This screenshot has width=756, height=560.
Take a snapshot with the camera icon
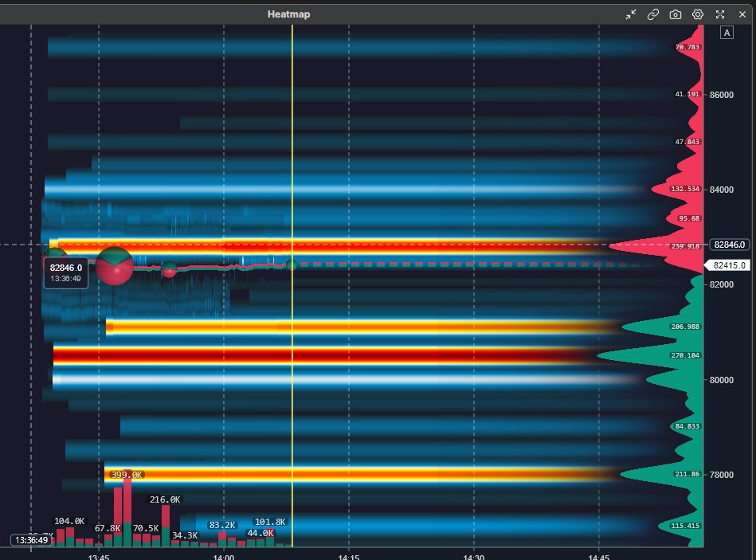pyautogui.click(x=676, y=14)
